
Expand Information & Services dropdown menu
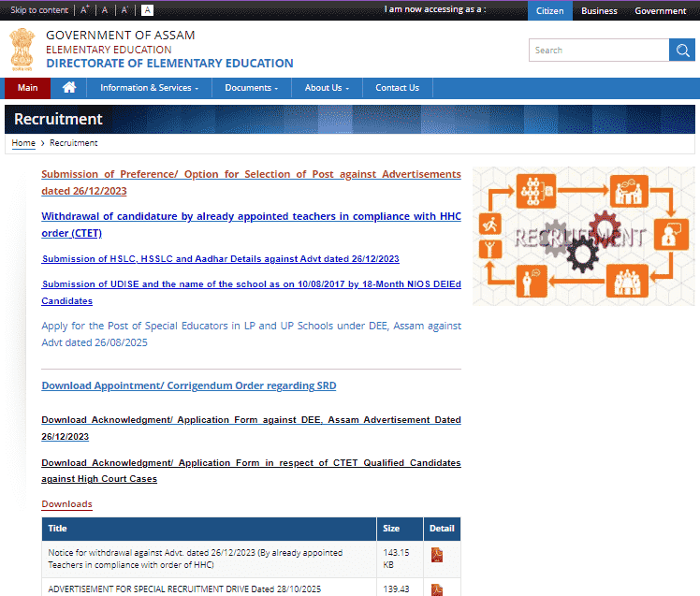click(150, 88)
